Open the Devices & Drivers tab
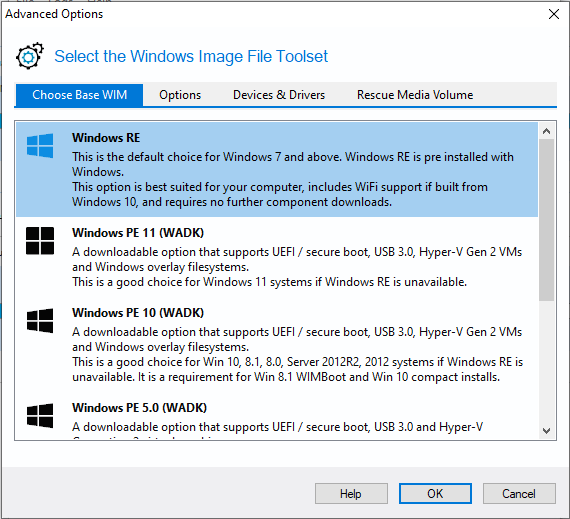Image resolution: width=570 pixels, height=519 pixels. click(279, 95)
